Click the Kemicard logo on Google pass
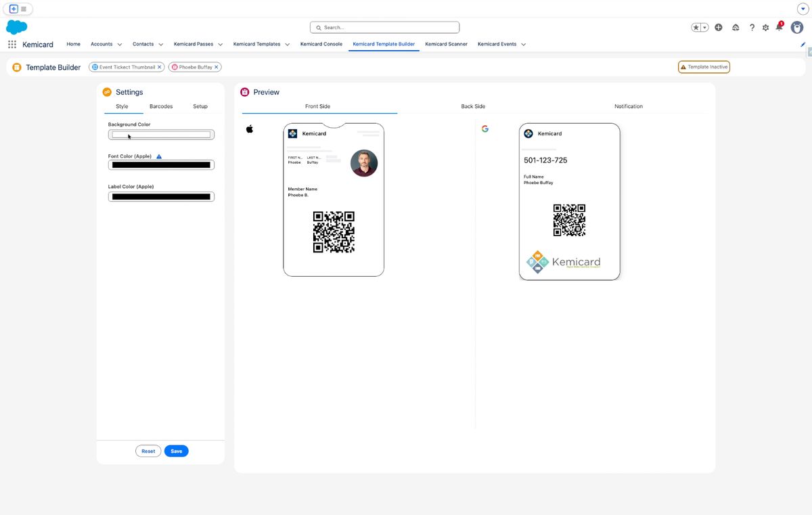812x515 pixels. (528, 133)
